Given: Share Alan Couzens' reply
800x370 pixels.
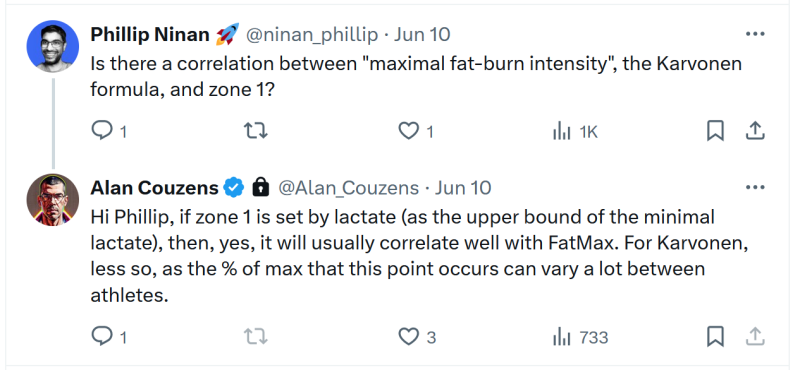Looking at the screenshot, I should pyautogui.click(x=755, y=336).
